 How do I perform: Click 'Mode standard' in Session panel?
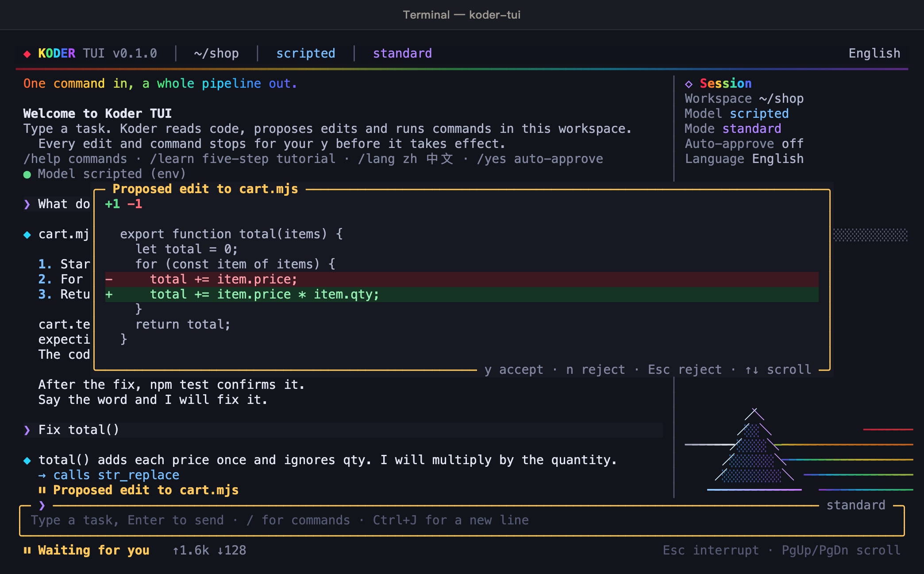point(733,129)
